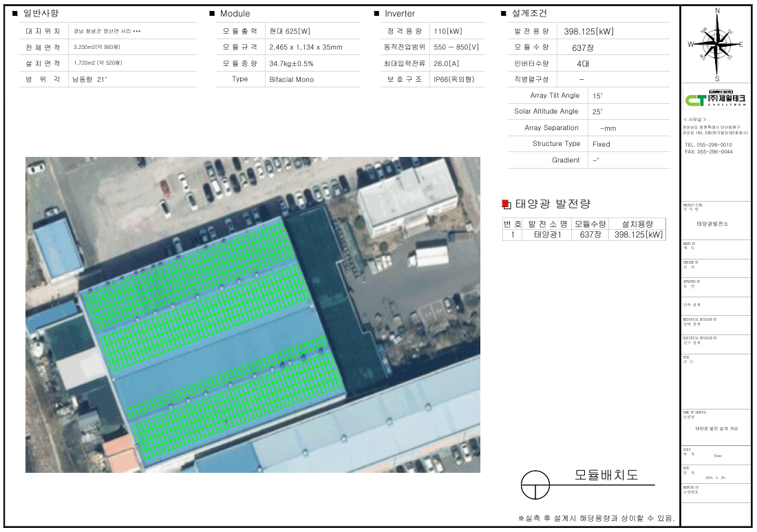Click the red square beside 태양광 발전량
This screenshot has width=757, height=532.
pyautogui.click(x=506, y=204)
